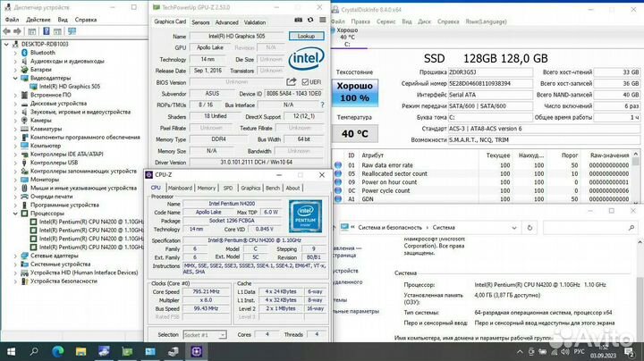Open the Диск menu in CrystalDiskInfo
The height and width of the screenshot is (361, 644).
(424, 21)
